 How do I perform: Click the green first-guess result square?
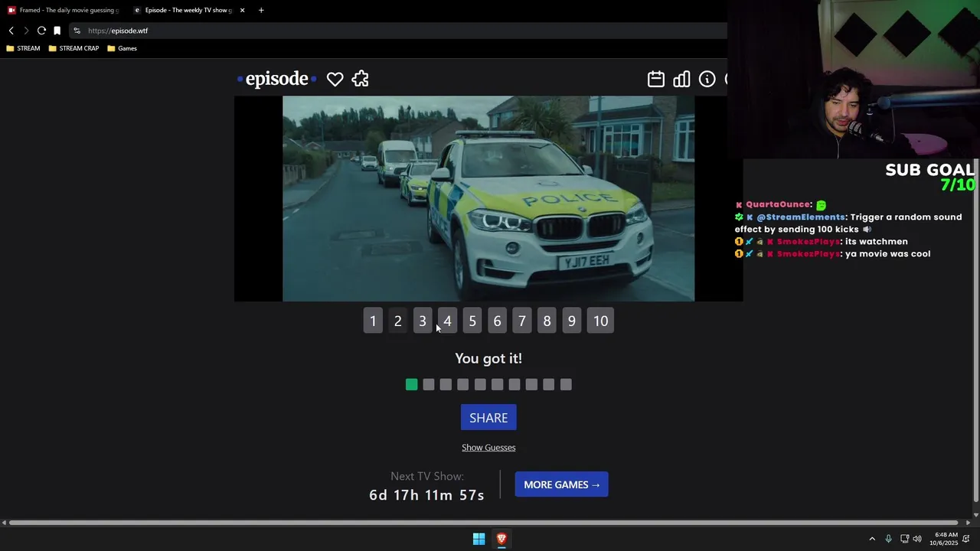click(x=412, y=385)
